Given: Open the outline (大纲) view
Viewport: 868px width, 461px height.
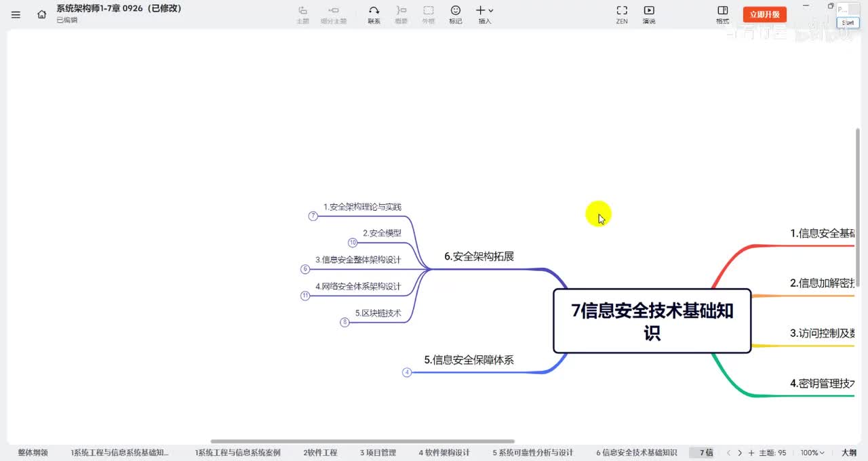Looking at the screenshot, I should pos(849,453).
